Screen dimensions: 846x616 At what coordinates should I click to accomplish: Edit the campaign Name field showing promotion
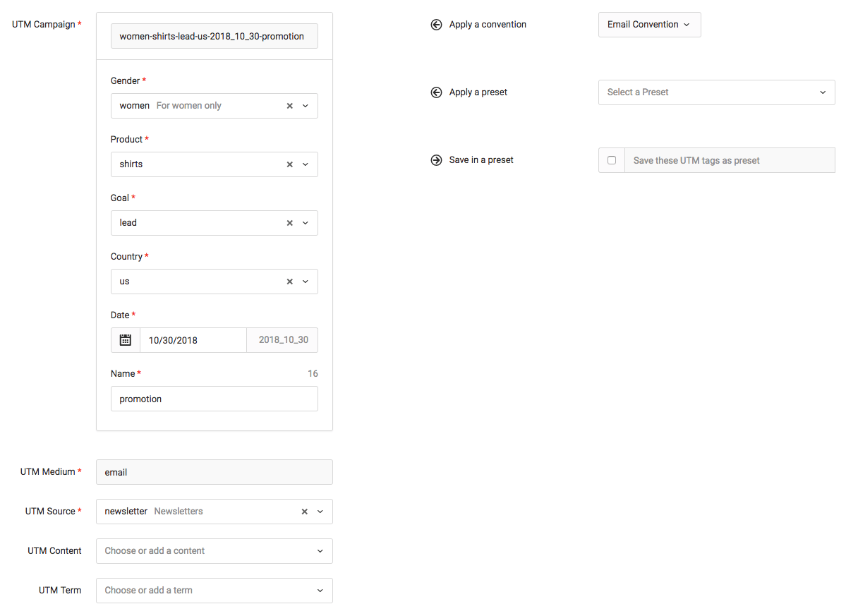[x=214, y=398]
